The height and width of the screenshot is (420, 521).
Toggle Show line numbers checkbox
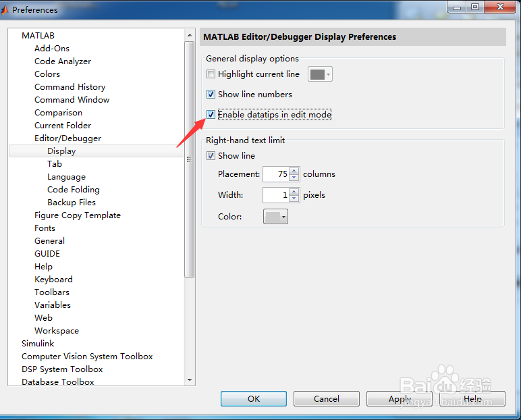coord(211,94)
